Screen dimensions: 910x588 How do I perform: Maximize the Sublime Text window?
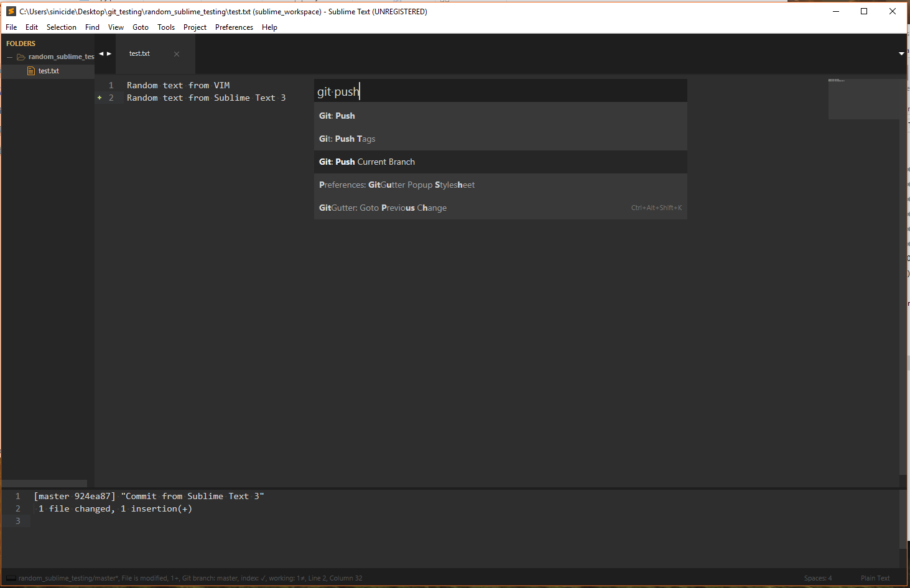coord(864,11)
